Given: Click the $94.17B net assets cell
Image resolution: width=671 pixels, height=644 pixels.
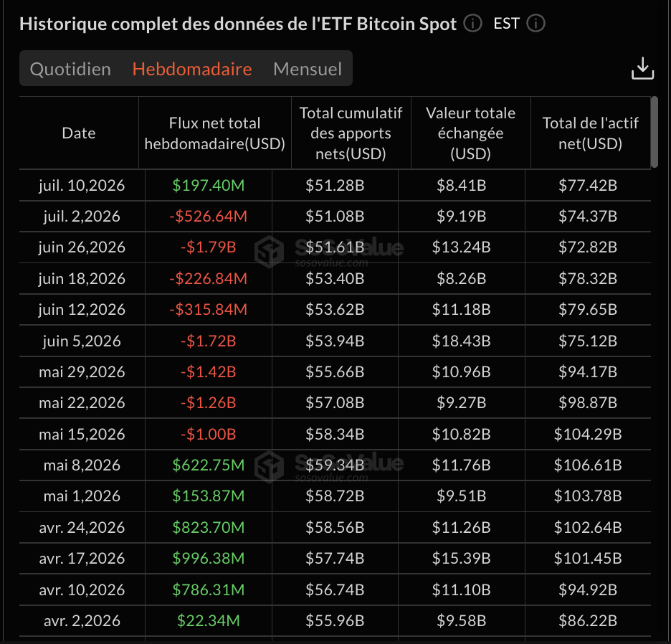Looking at the screenshot, I should click(x=588, y=372).
